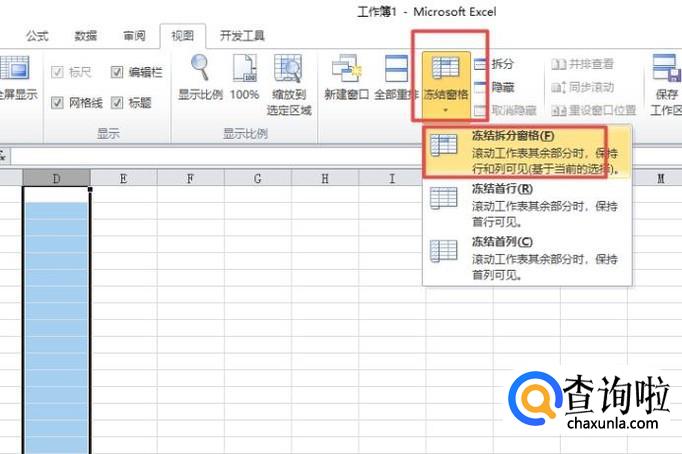Click the Freeze Panes option icon in dropdown

(444, 145)
